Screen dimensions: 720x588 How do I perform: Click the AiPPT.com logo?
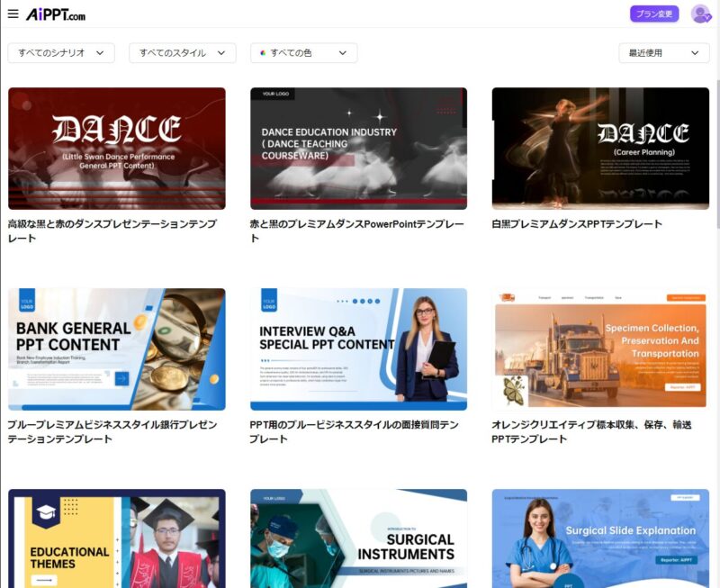(x=56, y=14)
